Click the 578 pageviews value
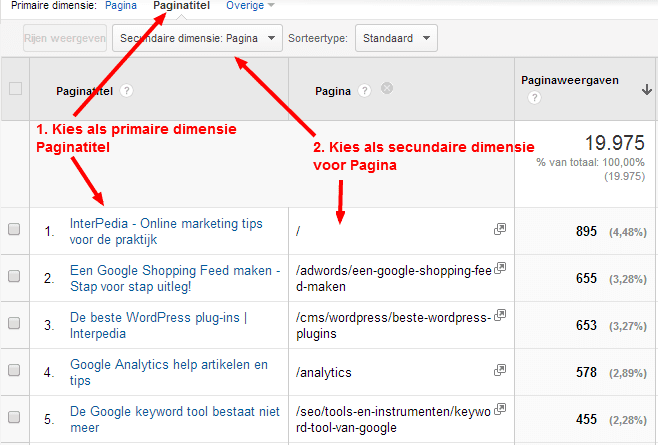The image size is (658, 445). pos(586,372)
